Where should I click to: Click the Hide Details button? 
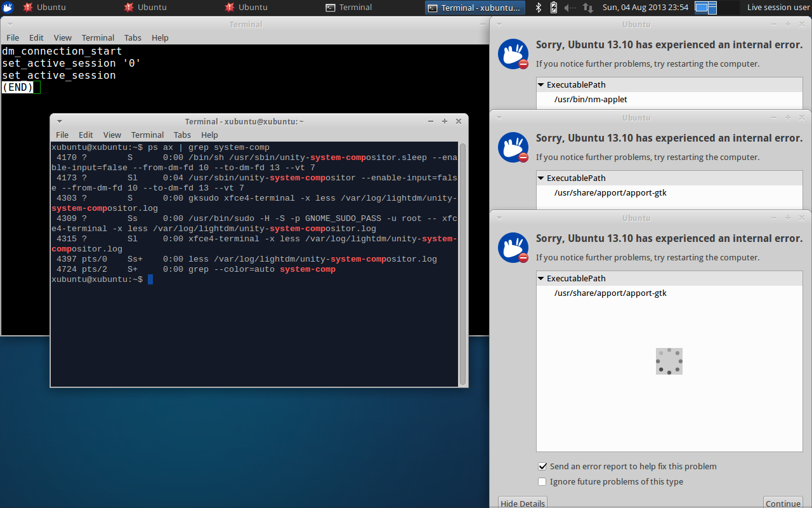click(522, 503)
